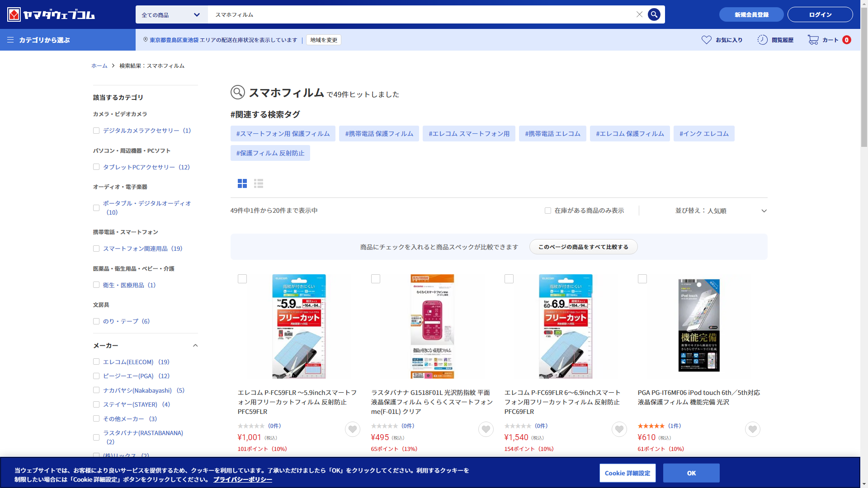This screenshot has width=868, height=488.
Task: Switch to list view layout icon
Action: point(259,183)
